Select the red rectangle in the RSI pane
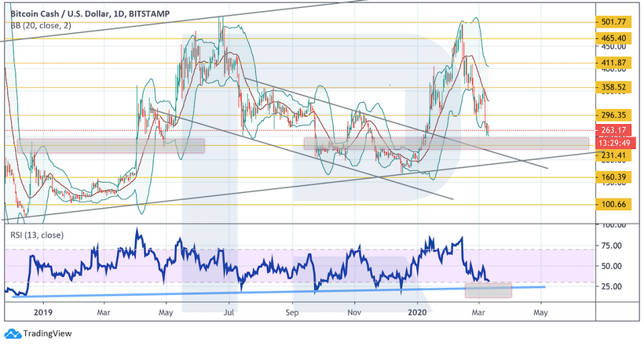Image resolution: width=644 pixels, height=346 pixels. click(x=488, y=290)
